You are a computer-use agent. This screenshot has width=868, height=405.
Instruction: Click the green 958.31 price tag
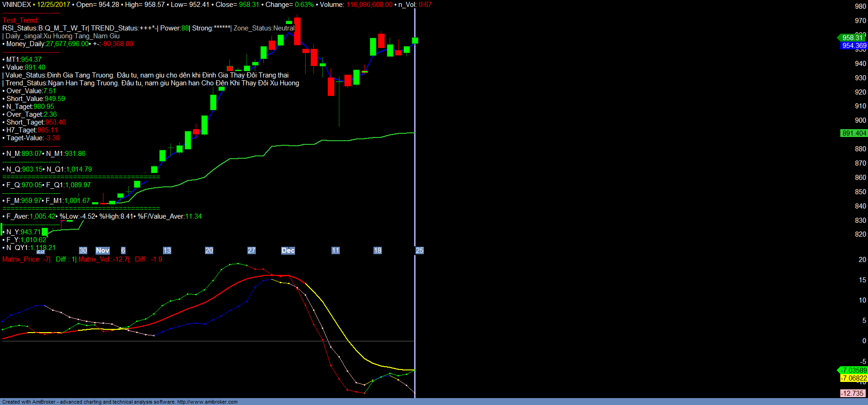click(x=852, y=38)
